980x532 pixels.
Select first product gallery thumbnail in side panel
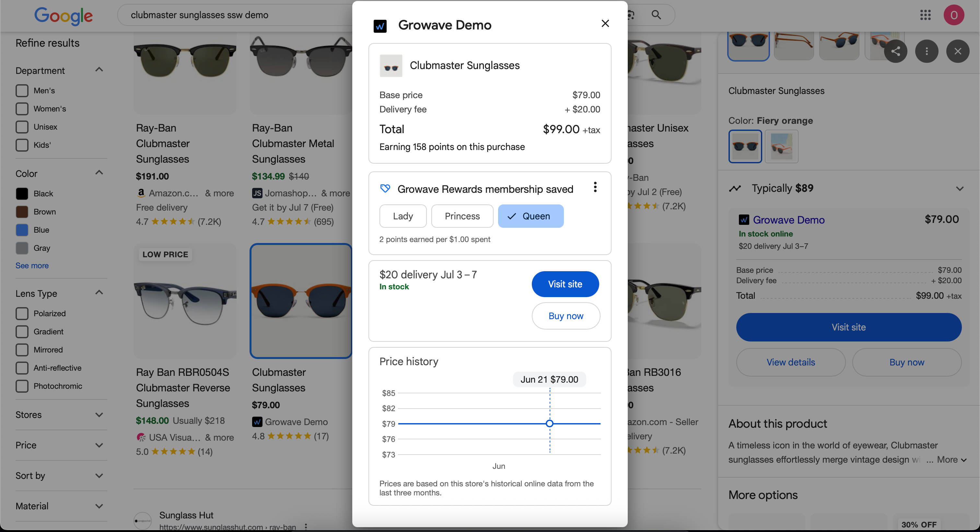(748, 46)
